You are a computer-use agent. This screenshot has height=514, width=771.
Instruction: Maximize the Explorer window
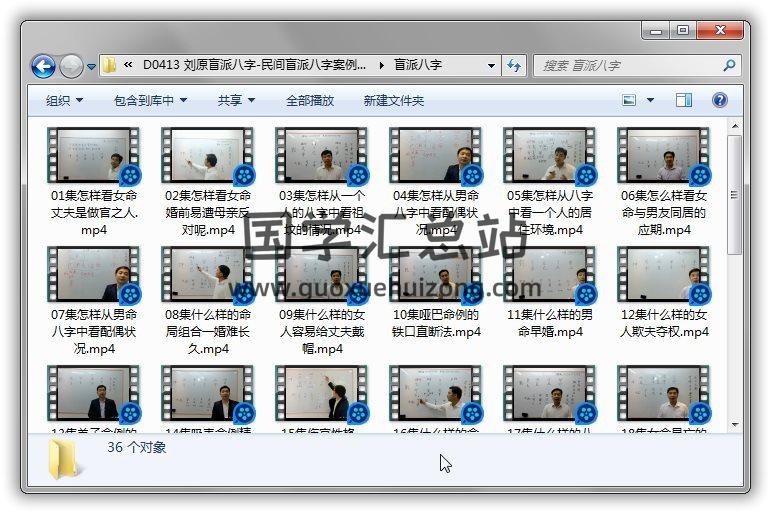683,30
